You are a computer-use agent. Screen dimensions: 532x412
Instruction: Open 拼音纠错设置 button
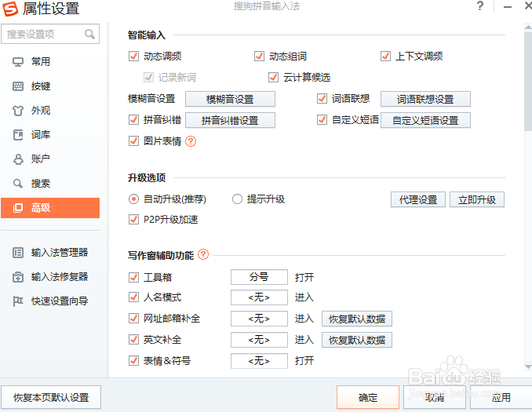point(230,120)
